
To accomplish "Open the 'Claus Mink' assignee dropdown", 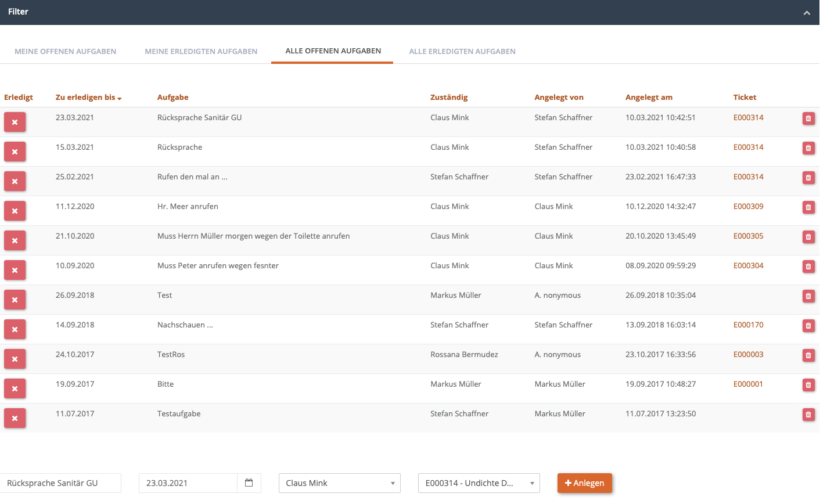I will [340, 483].
